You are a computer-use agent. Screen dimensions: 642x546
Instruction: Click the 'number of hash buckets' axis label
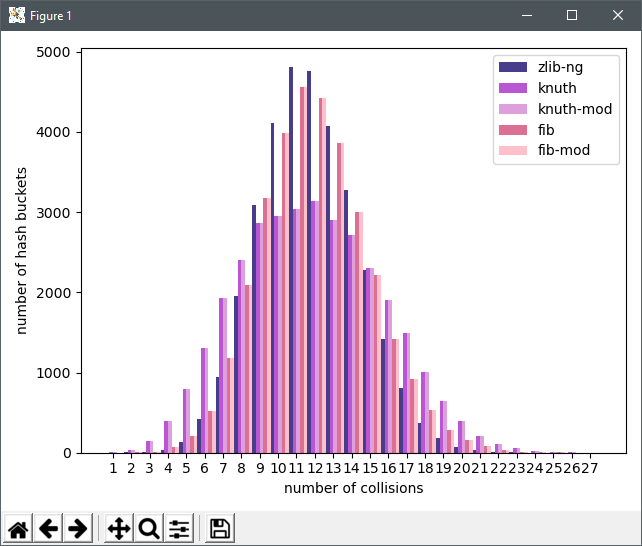[21, 251]
